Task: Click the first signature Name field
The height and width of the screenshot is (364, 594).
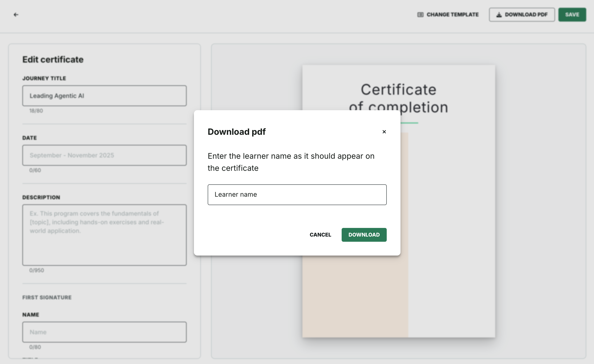Action: pyautogui.click(x=104, y=332)
